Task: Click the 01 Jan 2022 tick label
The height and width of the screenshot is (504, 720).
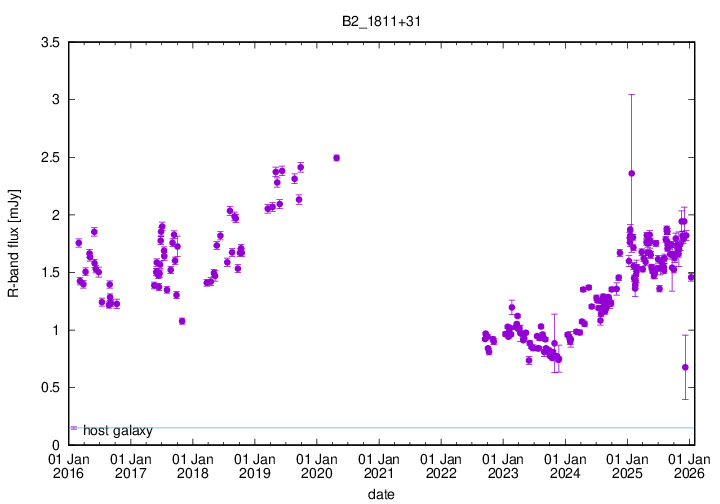Action: [x=441, y=466]
